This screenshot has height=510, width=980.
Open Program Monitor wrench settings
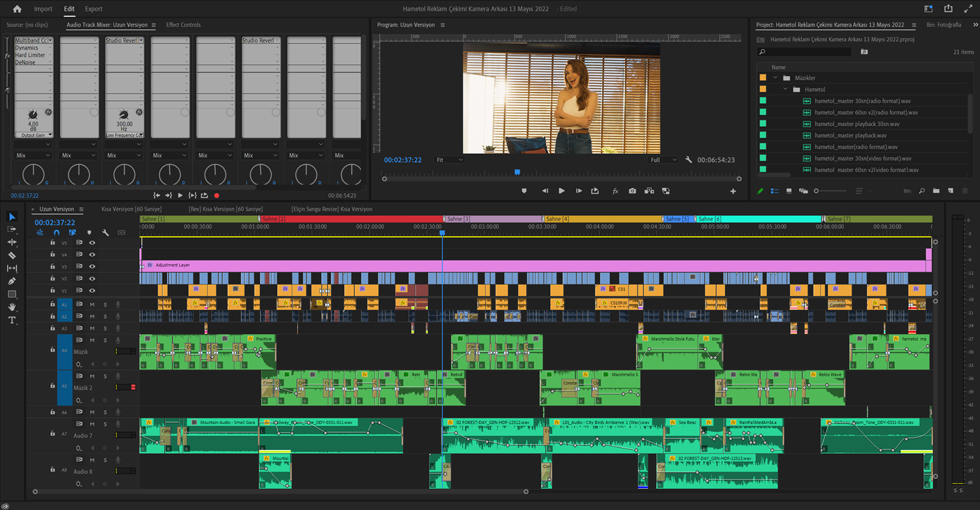coord(689,160)
